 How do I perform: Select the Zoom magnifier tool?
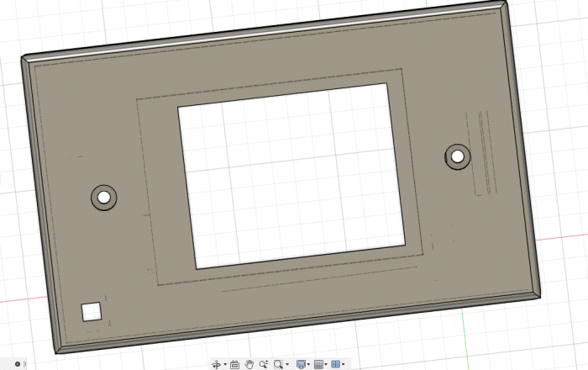264,364
